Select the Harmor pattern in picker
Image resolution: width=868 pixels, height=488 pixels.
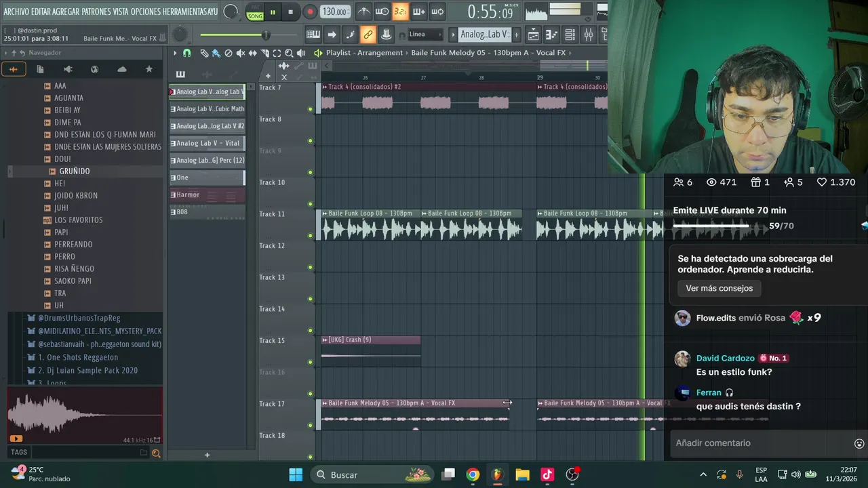[x=208, y=195]
